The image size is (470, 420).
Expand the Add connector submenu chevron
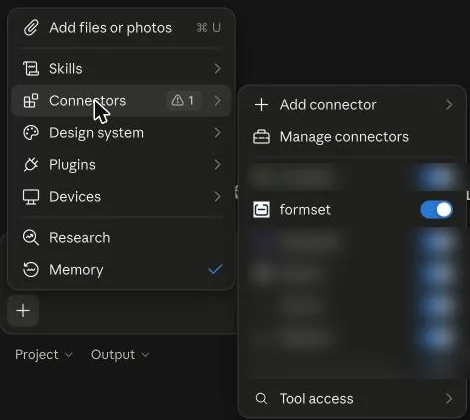pos(449,105)
